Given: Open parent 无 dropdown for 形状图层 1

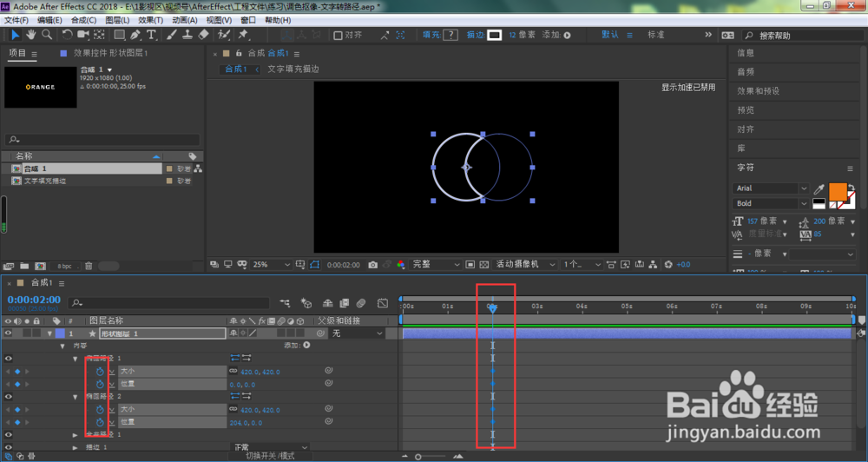Looking at the screenshot, I should (x=357, y=333).
